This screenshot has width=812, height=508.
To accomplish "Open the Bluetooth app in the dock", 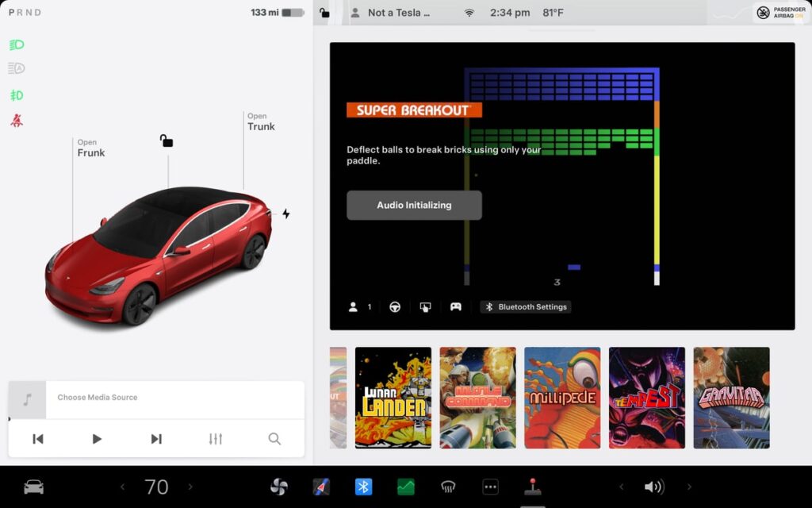I will tap(363, 487).
